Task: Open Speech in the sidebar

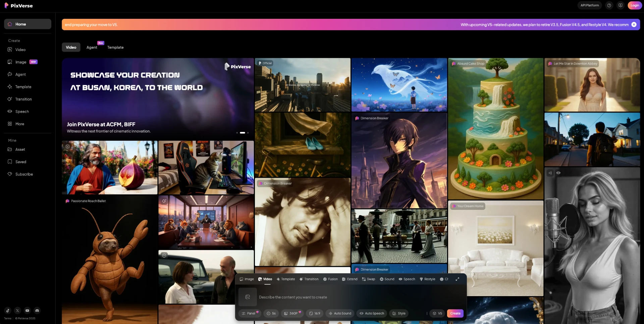Action: click(x=28, y=111)
